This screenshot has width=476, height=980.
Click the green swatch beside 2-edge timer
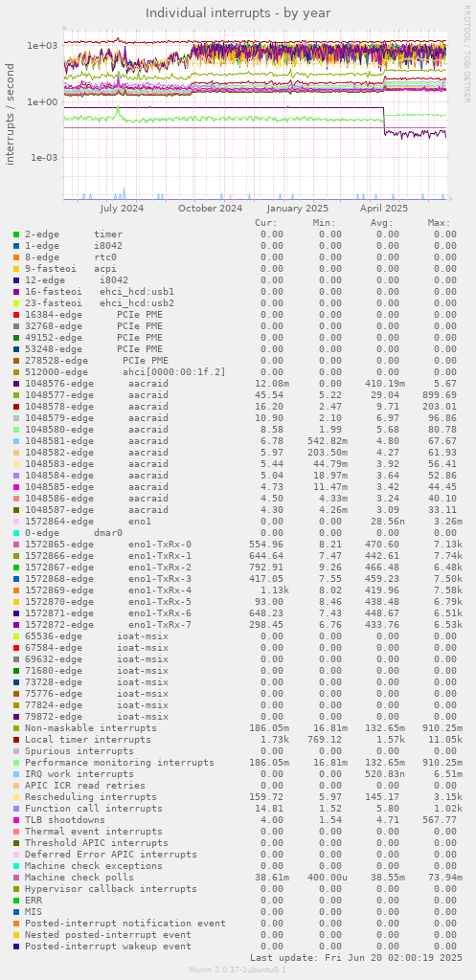click(16, 234)
